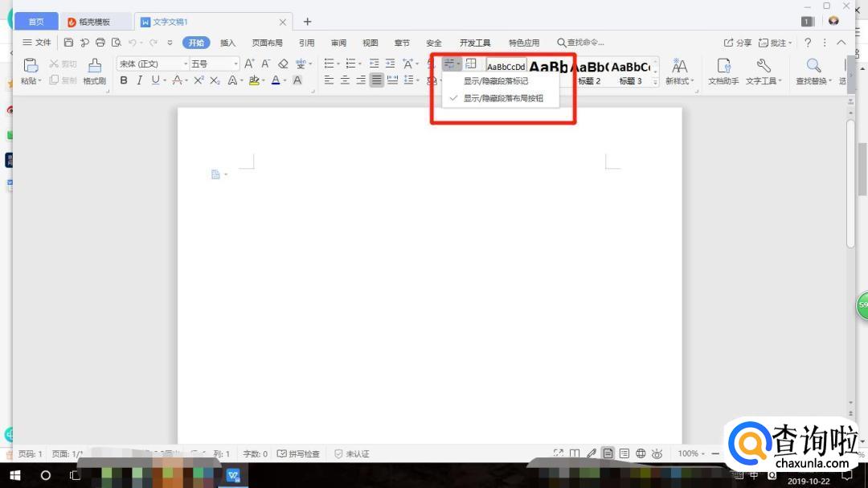Click the Font Color A icon

276,80
